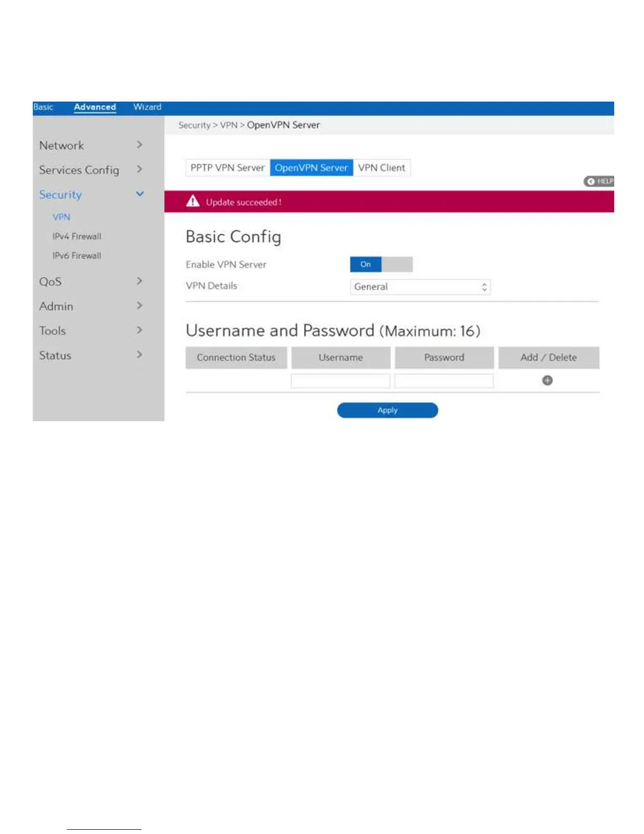
Task: Expand the Status menu chevron
Action: [139, 355]
